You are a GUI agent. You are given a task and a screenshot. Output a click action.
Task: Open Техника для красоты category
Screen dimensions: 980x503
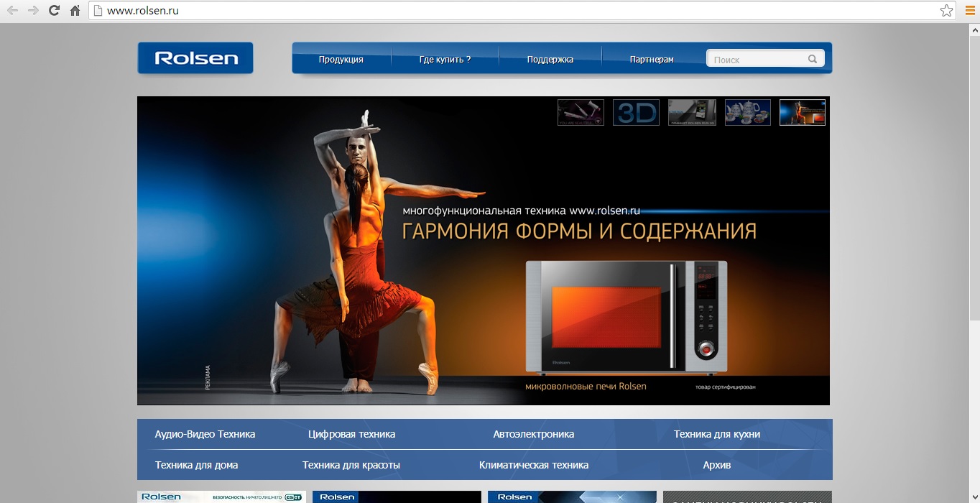click(351, 465)
